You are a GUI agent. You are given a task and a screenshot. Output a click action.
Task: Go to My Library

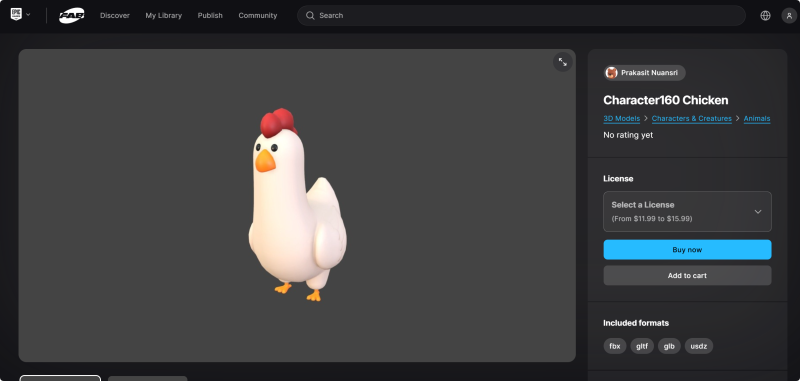point(163,15)
